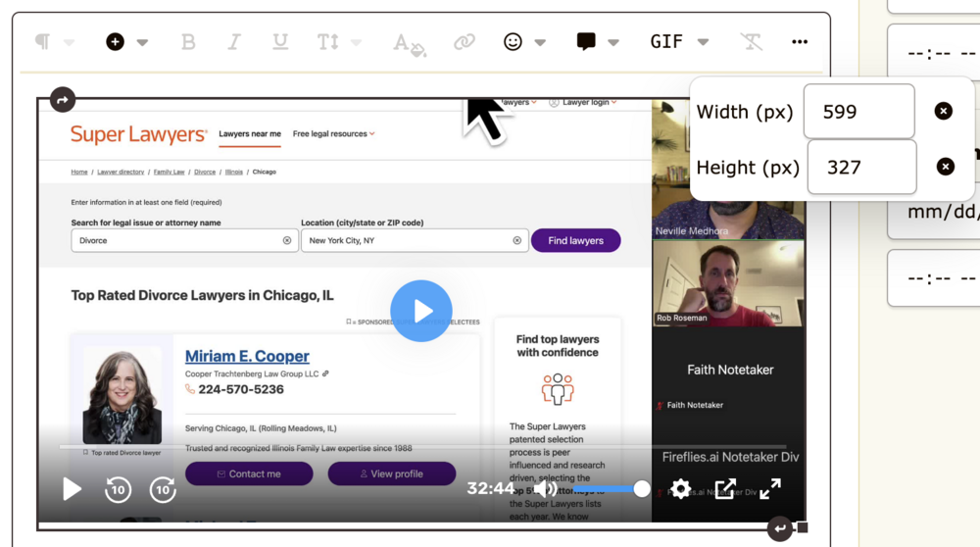Click the video progress bar
Viewport: 980px width, 547px height.
click(422, 446)
